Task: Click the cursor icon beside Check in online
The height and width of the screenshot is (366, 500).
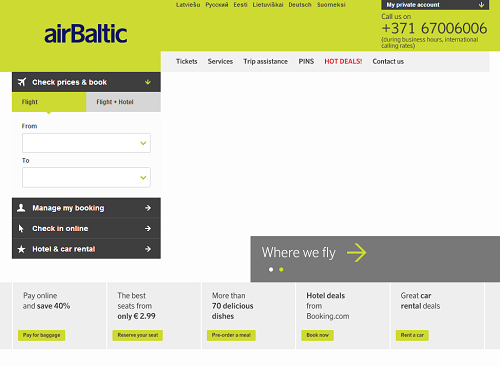Action: pyautogui.click(x=21, y=229)
